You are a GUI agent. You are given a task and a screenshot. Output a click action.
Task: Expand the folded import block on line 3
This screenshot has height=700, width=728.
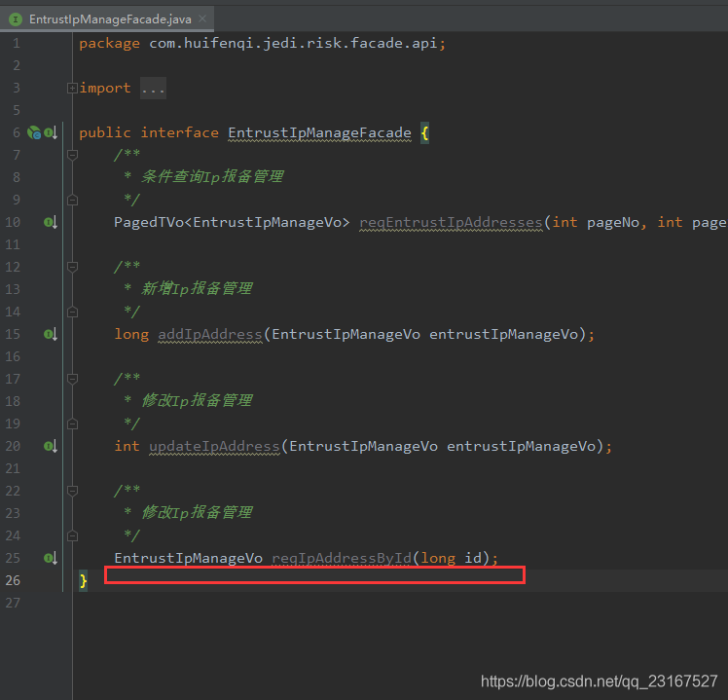72,89
